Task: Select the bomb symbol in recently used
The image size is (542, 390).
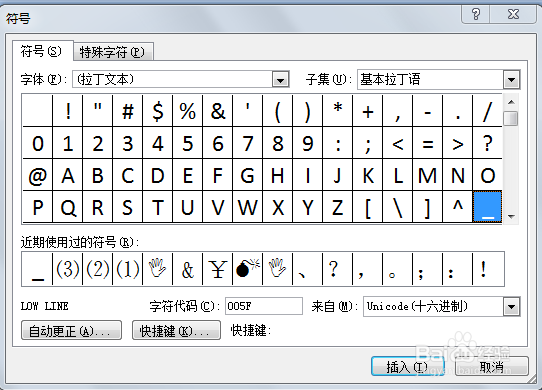Action: pos(247,269)
